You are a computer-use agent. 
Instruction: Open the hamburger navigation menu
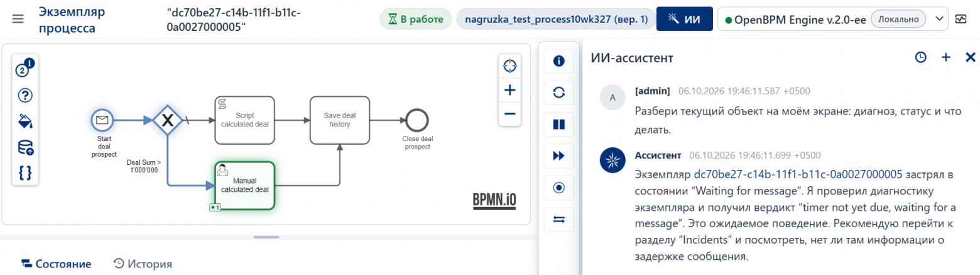click(18, 19)
